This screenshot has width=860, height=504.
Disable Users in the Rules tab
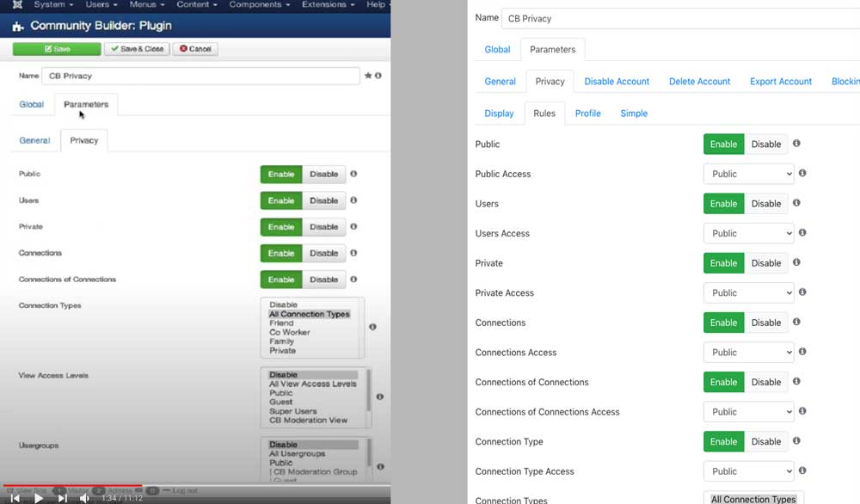(766, 204)
